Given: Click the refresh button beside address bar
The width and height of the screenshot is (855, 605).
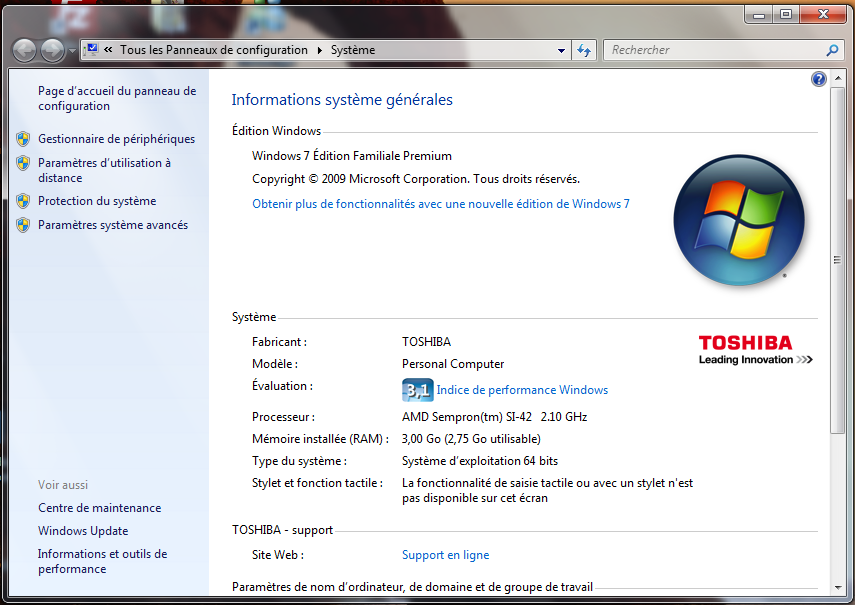Looking at the screenshot, I should [584, 51].
